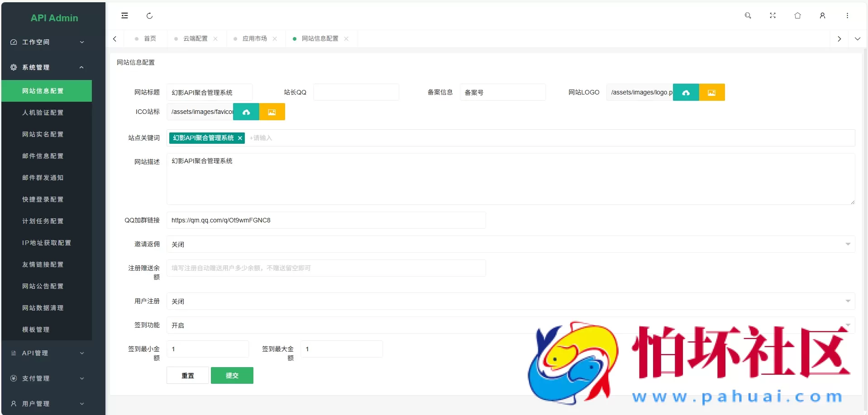This screenshot has width=868, height=415.
Task: Collapse the 系统管理 section
Action: [47, 67]
